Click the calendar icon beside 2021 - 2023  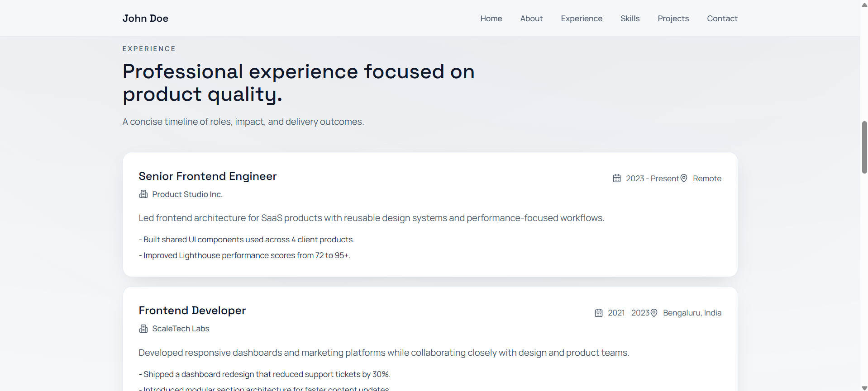point(599,312)
